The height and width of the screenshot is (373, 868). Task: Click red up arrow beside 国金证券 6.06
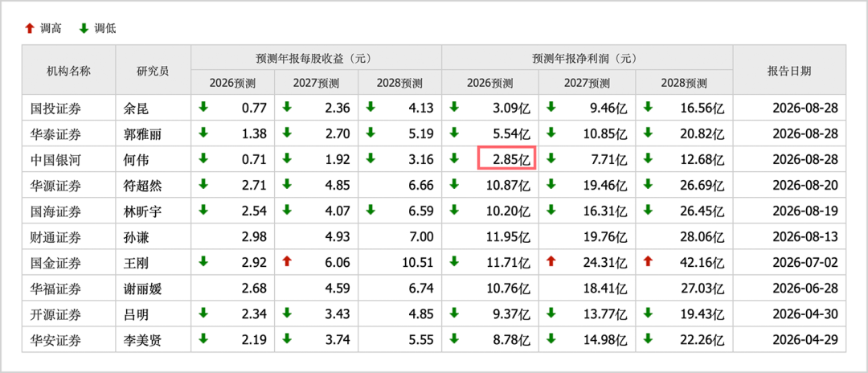287,262
